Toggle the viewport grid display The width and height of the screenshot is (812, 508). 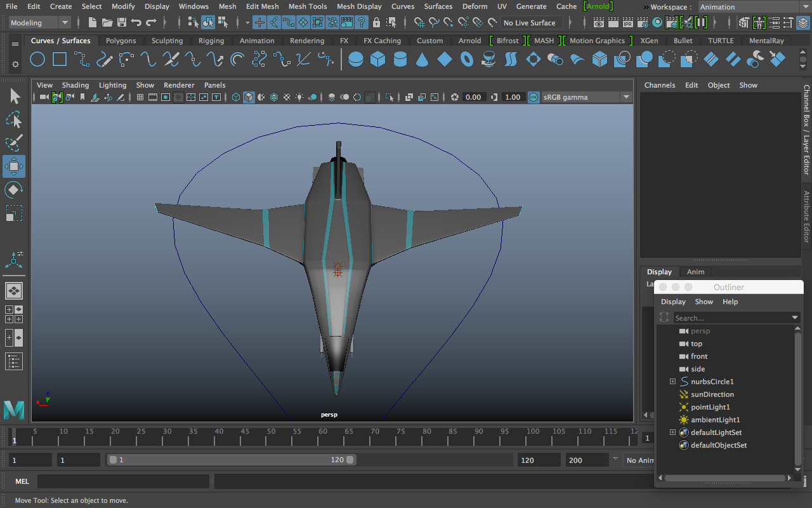(140, 97)
